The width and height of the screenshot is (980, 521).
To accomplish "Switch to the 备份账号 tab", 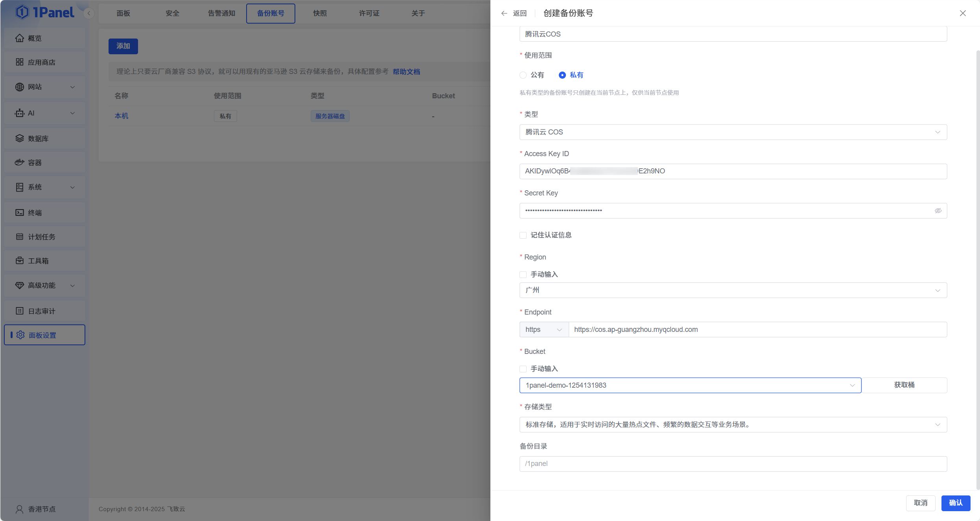I will click(x=271, y=13).
